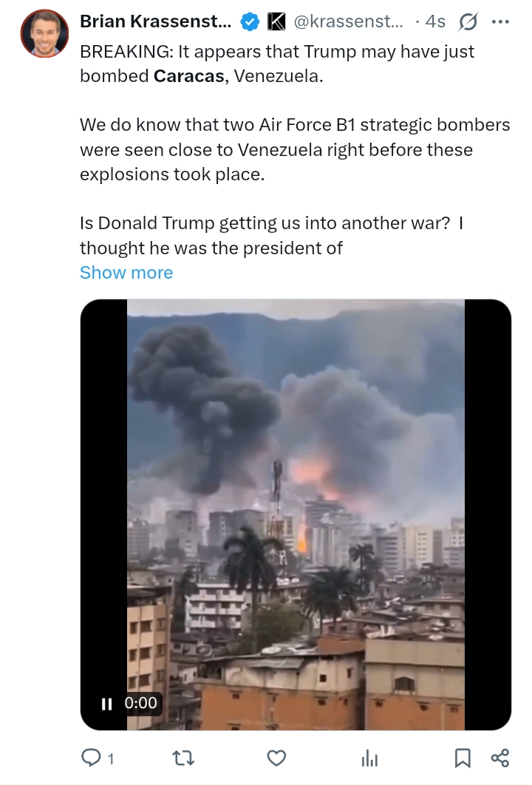The height and width of the screenshot is (785, 532).
Task: Repost this tweet with retweet icon
Action: pos(184,758)
